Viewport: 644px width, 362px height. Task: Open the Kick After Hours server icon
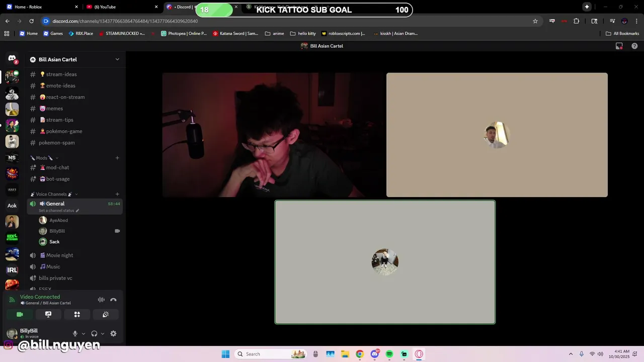click(x=12, y=238)
